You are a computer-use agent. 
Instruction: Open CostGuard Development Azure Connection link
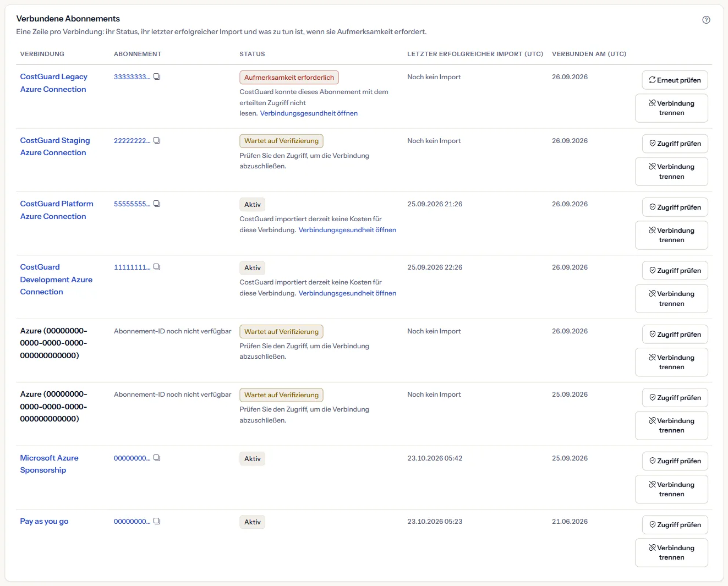[x=56, y=280]
